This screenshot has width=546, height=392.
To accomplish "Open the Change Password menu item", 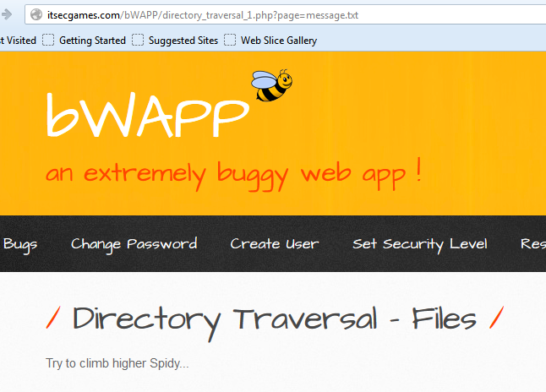I will pyautogui.click(x=134, y=244).
